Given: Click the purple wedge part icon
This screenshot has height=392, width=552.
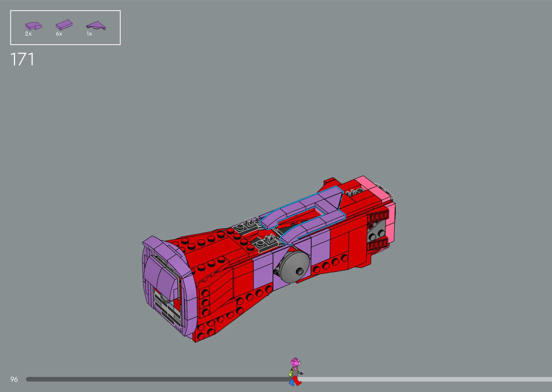Looking at the screenshot, I should coord(96,26).
